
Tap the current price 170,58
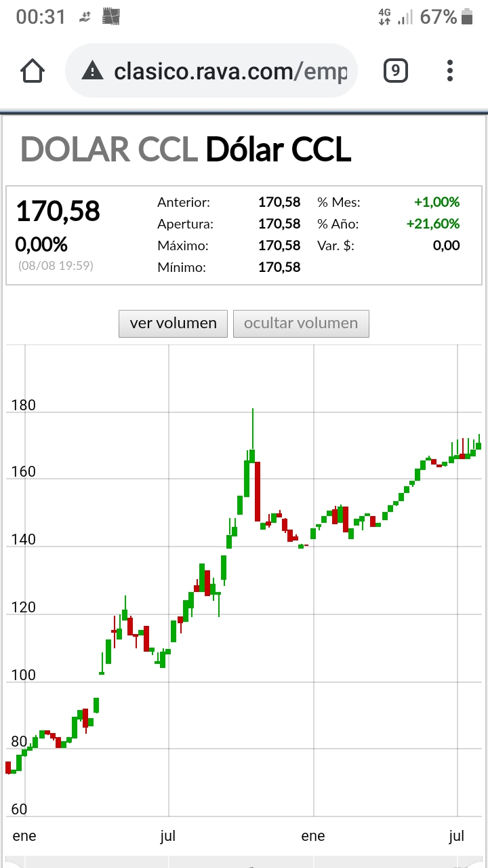click(58, 211)
